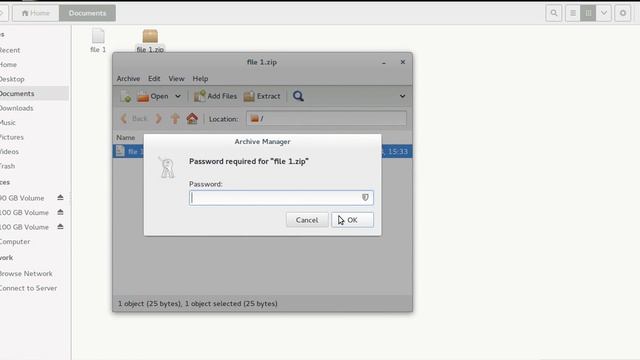Viewport: 640px width, 360px height.
Task: Click the status bar text '1 object (25 bytes)'
Action: [x=149, y=304]
